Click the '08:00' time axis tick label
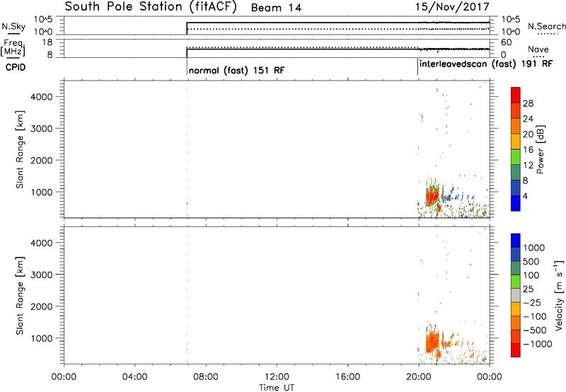Image resolution: width=566 pixels, height=392 pixels. click(206, 377)
